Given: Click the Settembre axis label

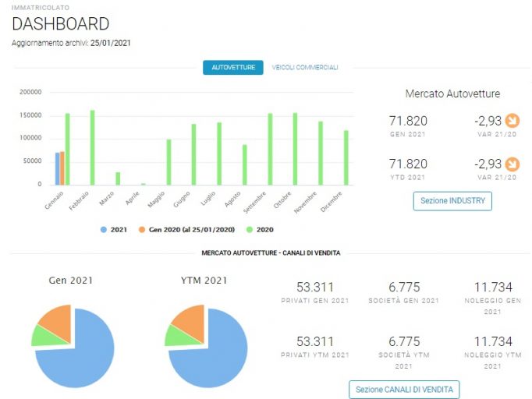Looking at the screenshot, I should tap(254, 203).
